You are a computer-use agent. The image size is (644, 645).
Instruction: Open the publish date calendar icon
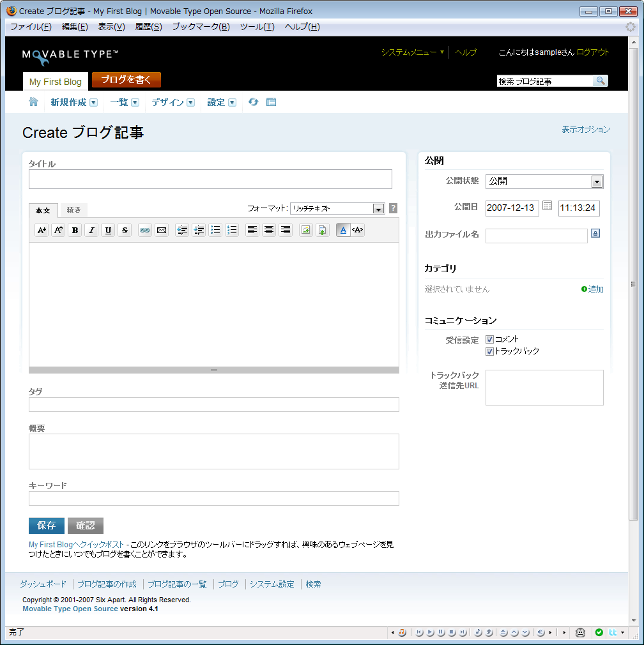(x=547, y=205)
